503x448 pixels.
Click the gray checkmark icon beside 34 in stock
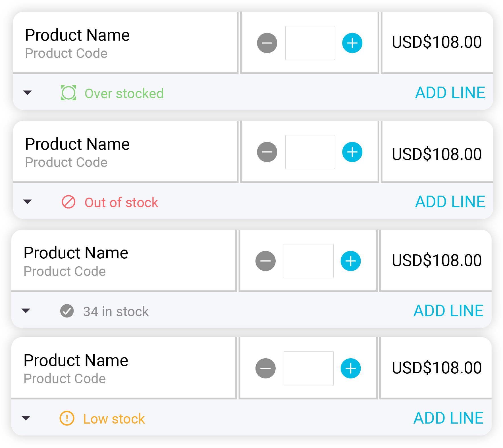coord(67,311)
